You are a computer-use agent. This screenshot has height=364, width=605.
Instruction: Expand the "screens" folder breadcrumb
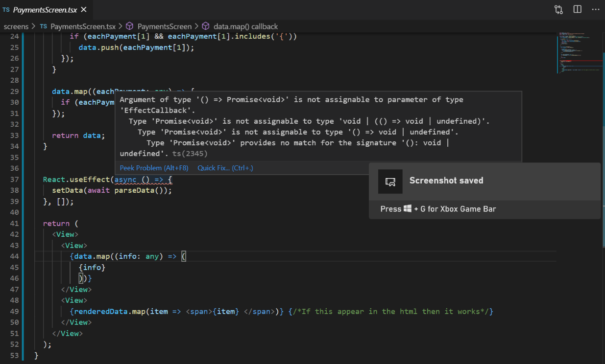16,26
